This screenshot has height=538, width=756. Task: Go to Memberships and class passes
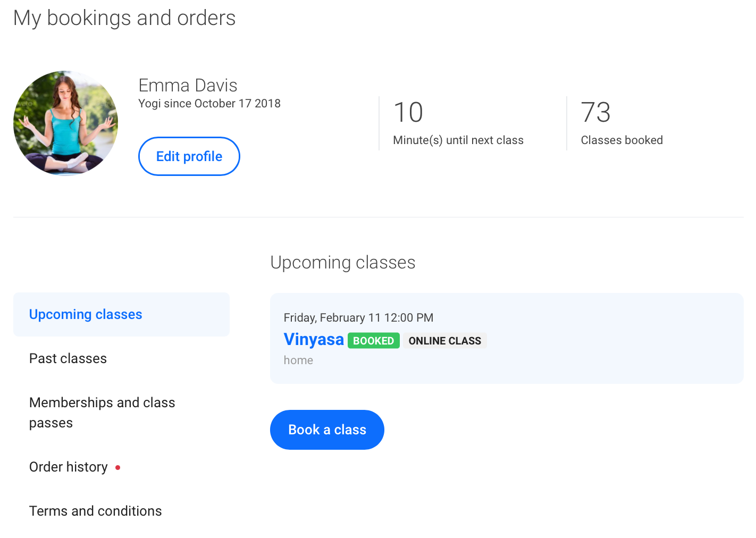tap(102, 413)
